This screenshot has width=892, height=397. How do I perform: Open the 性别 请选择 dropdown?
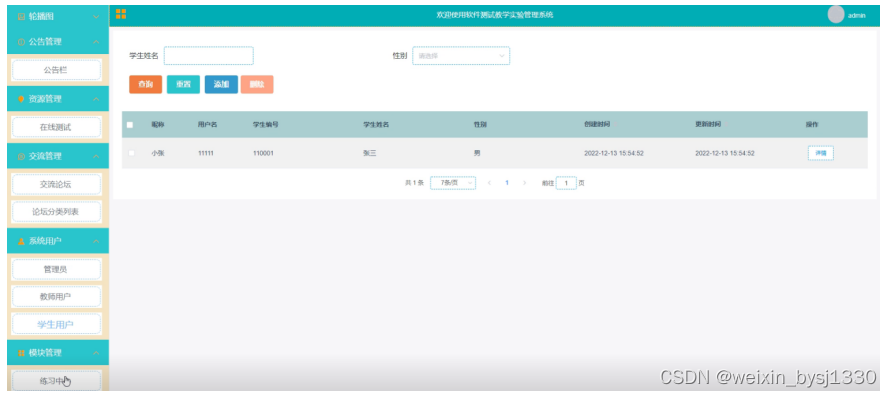[x=461, y=56]
